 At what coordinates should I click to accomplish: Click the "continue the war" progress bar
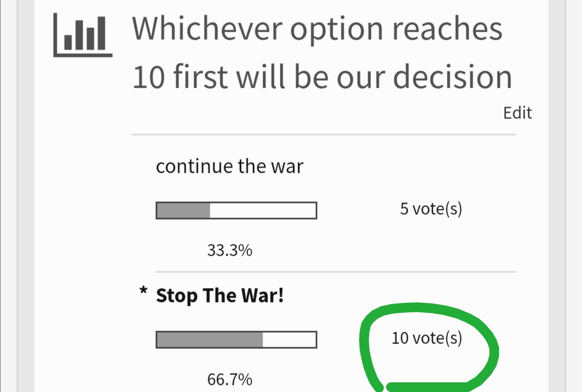237,211
